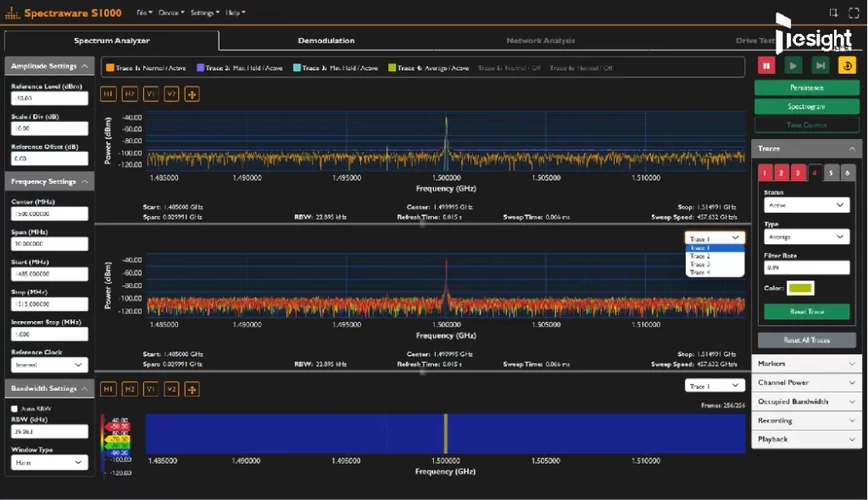Viewport: 868px width, 500px height.
Task: Toggle Trace 1 Normal / Active in the legend
Action: pos(146,68)
